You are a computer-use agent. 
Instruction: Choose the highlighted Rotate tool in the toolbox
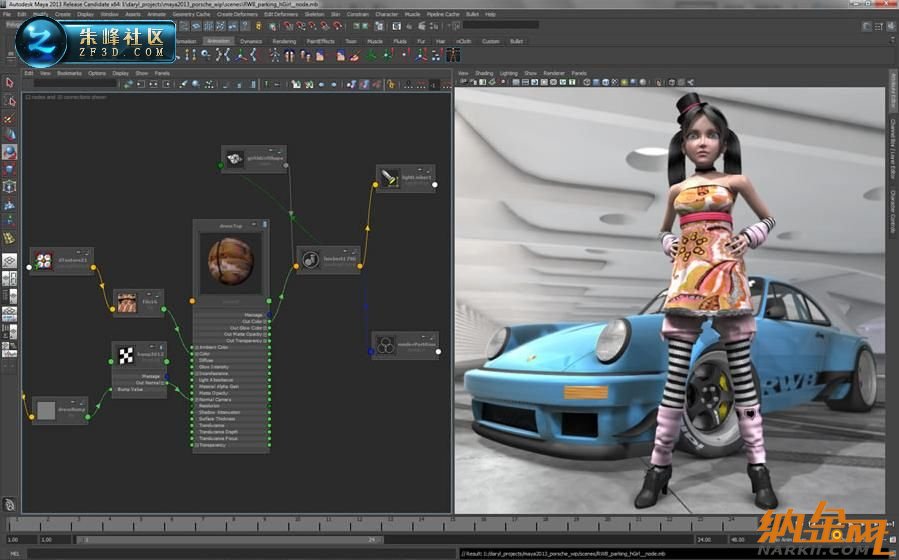(x=9, y=152)
